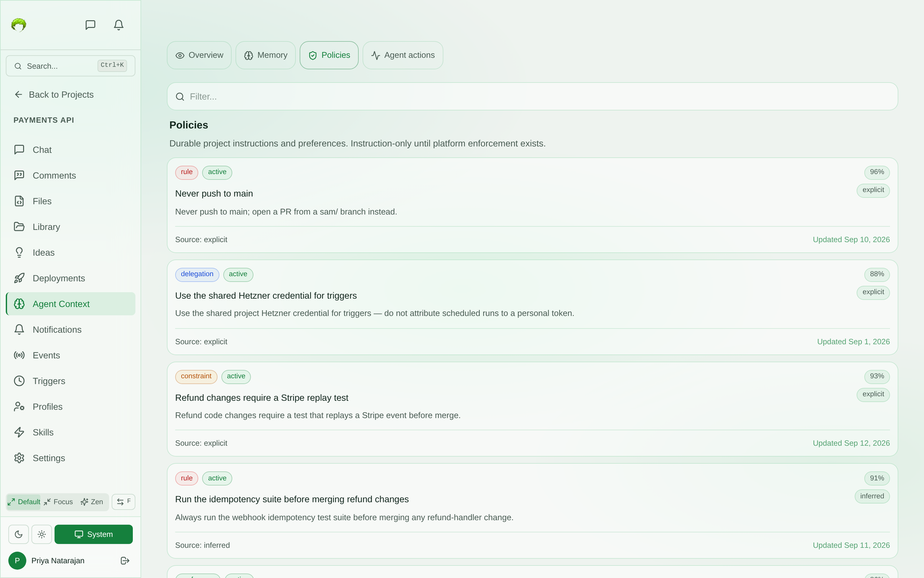This screenshot has height=578, width=924.
Task: Open Chat in the sidebar
Action: coord(71,150)
